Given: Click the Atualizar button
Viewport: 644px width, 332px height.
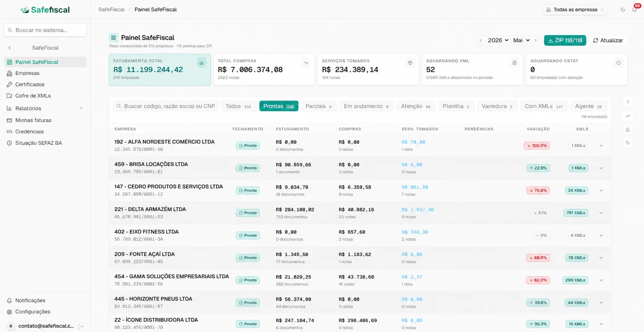Looking at the screenshot, I should click(608, 41).
